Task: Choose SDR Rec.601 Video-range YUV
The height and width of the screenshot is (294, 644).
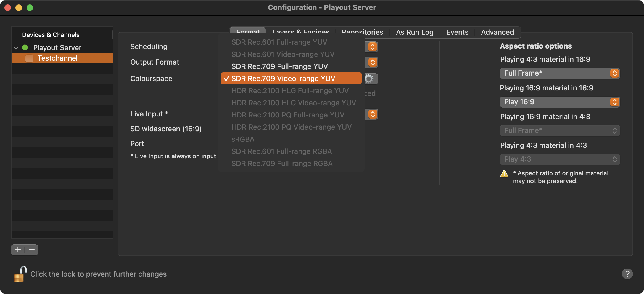Action: tap(291, 54)
